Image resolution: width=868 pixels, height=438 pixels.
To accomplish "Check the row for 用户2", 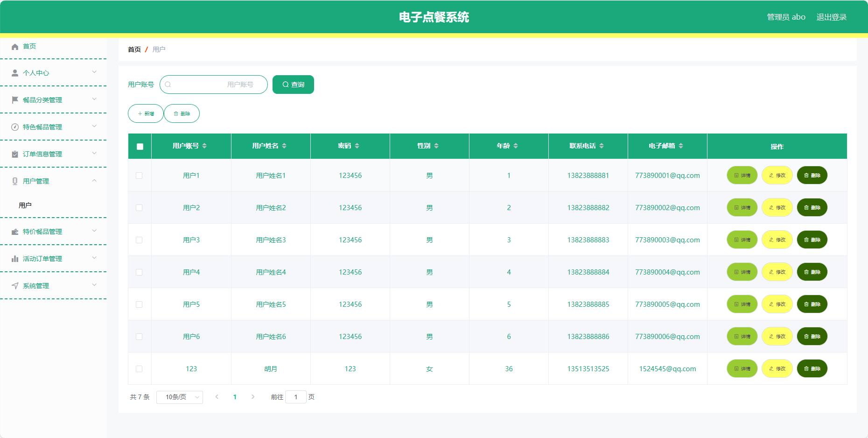I will tap(139, 208).
